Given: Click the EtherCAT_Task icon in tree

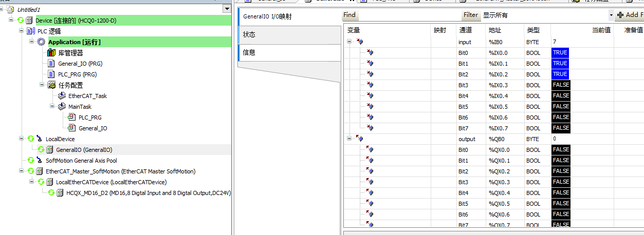Looking at the screenshot, I should (x=62, y=96).
